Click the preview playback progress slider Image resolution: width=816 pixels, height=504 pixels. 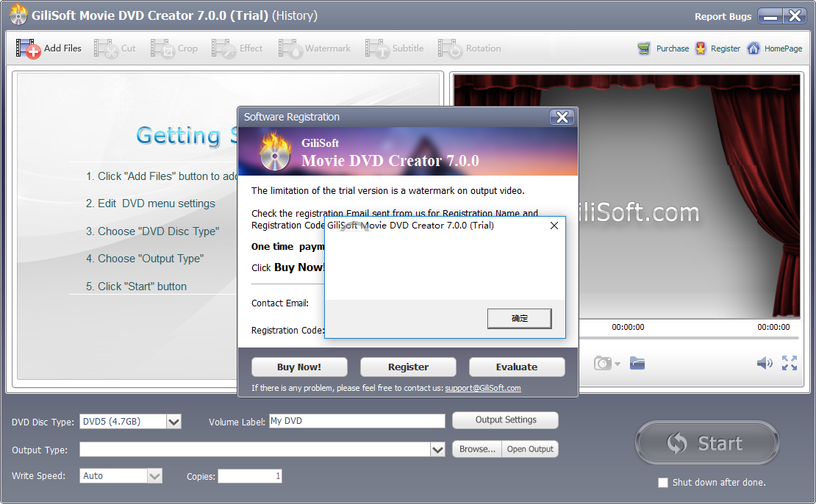tap(689, 338)
